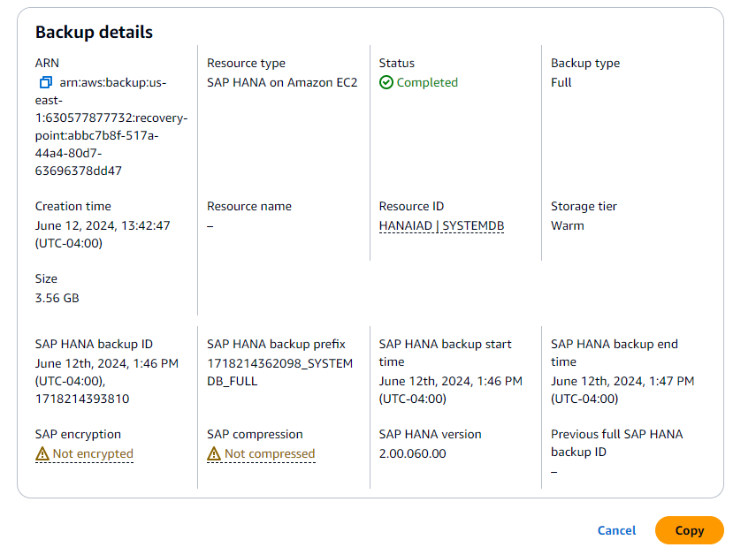Click the Completed status text
756x555 pixels.
click(x=427, y=82)
